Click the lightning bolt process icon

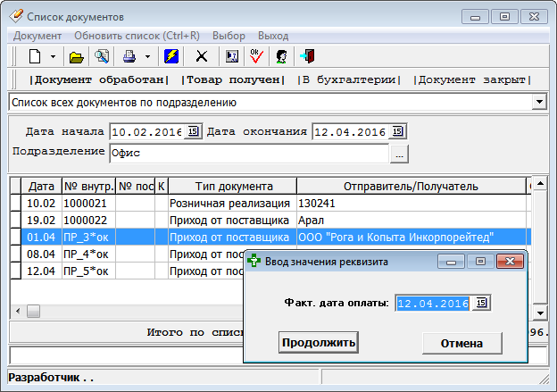coord(171,56)
